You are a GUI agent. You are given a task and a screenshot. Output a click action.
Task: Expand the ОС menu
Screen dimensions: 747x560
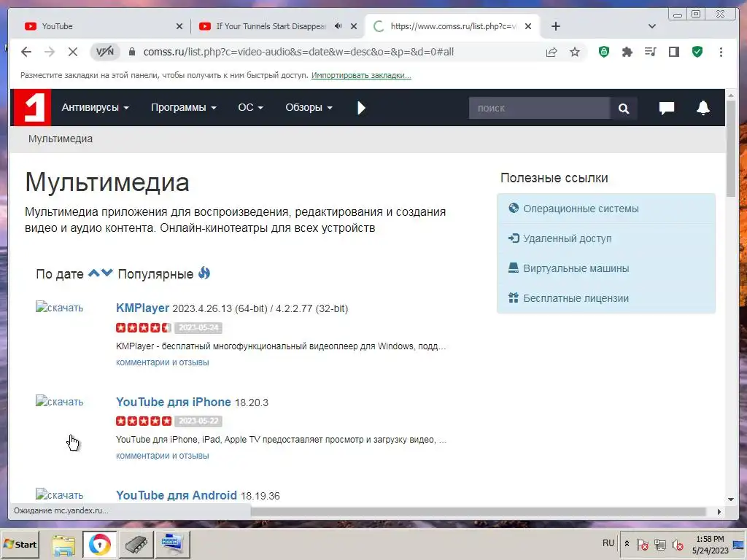click(251, 108)
